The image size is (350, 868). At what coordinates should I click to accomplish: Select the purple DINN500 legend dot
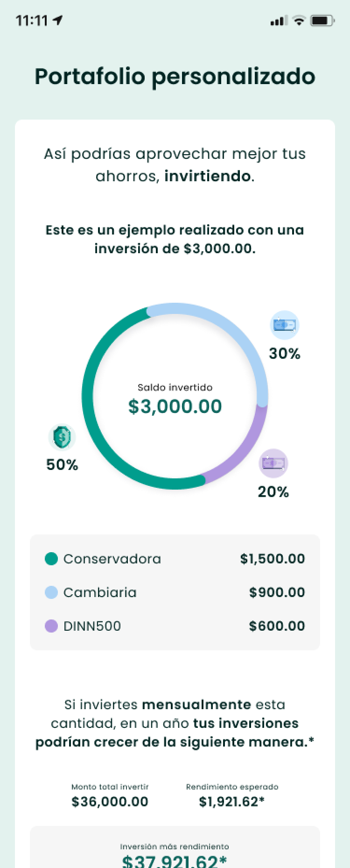51,626
